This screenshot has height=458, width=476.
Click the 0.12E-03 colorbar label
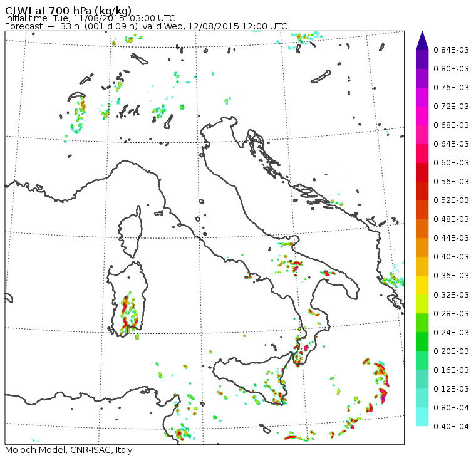pyautogui.click(x=451, y=389)
